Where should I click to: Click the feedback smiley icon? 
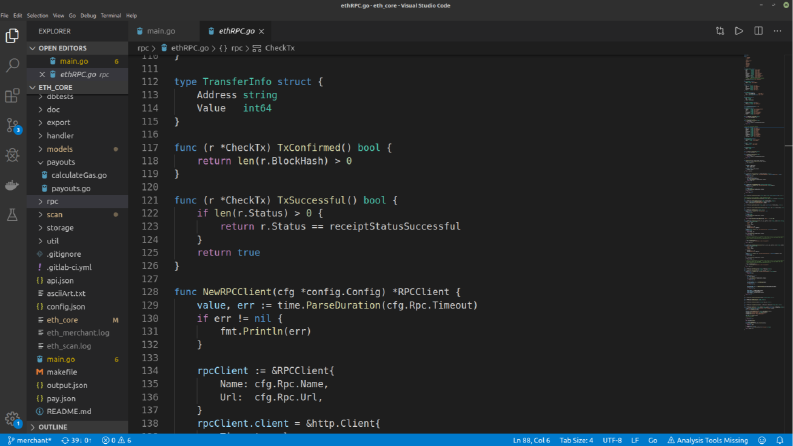click(762, 440)
